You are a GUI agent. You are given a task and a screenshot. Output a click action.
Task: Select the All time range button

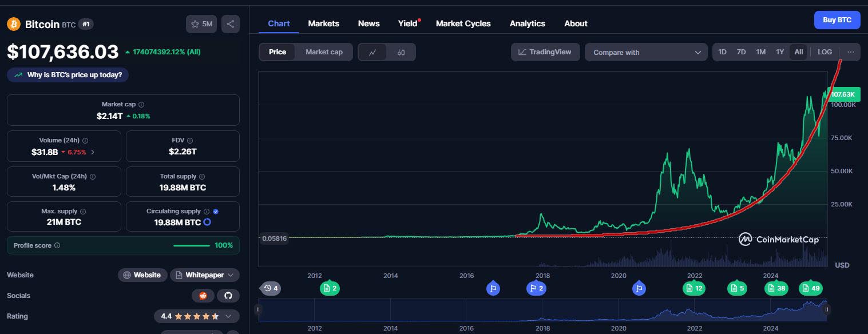pyautogui.click(x=799, y=52)
